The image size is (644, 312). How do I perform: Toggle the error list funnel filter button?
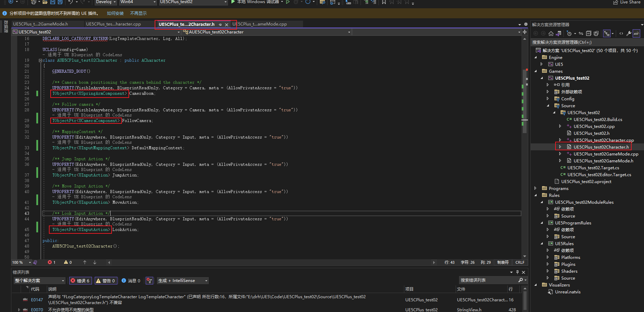[149, 281]
